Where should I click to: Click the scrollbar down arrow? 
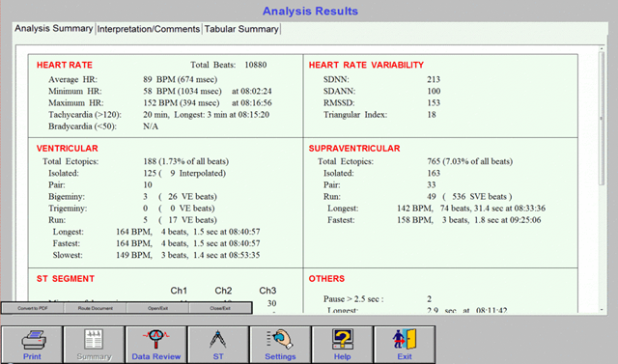coord(602,310)
